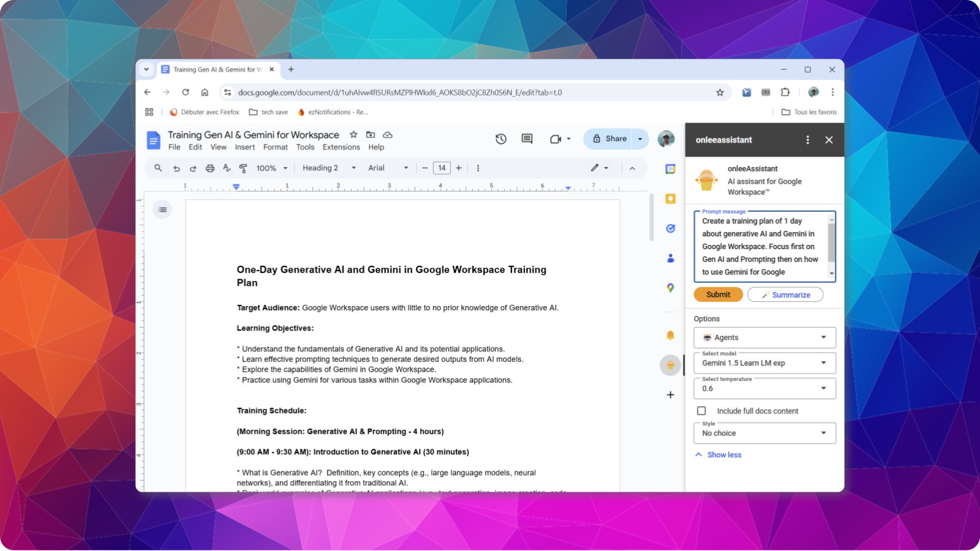Screen dimensions: 980x551
Task: Open the Maps side panel
Action: 671,288
